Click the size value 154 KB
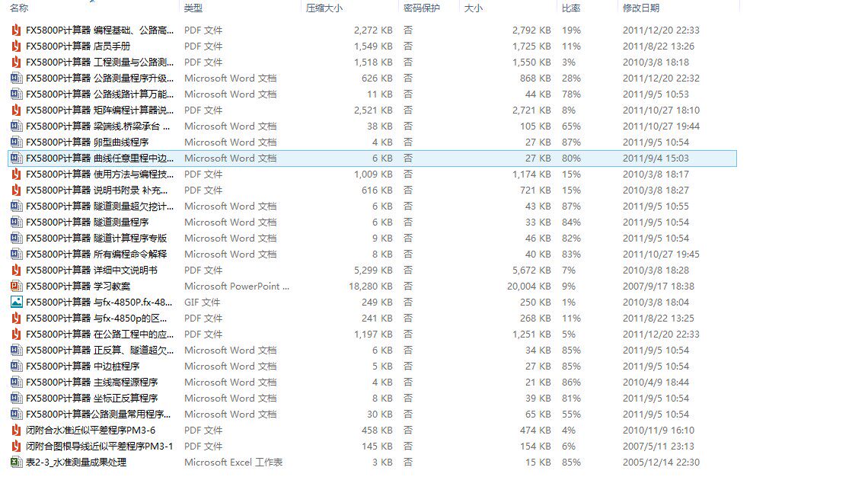The width and height of the screenshot is (868, 477). [x=535, y=447]
